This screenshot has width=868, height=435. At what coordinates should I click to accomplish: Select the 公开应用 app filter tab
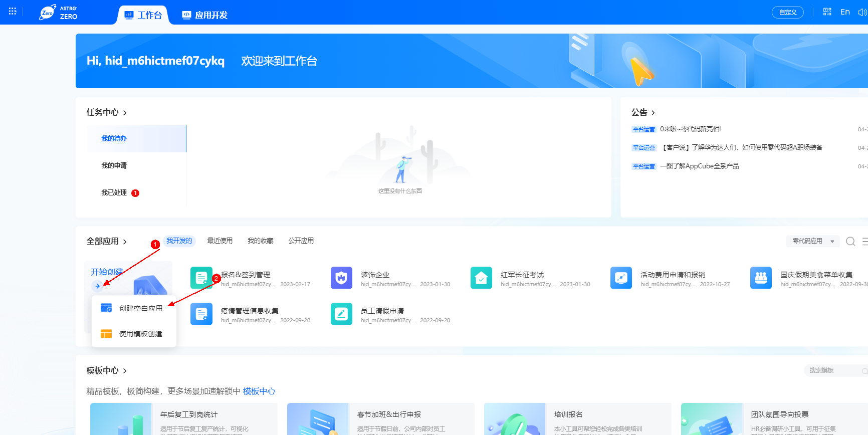click(x=301, y=241)
